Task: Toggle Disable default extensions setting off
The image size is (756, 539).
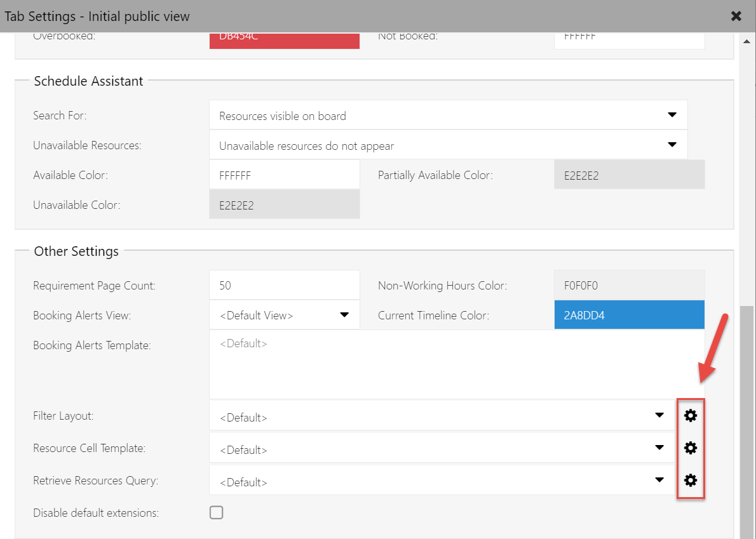Action: click(216, 512)
